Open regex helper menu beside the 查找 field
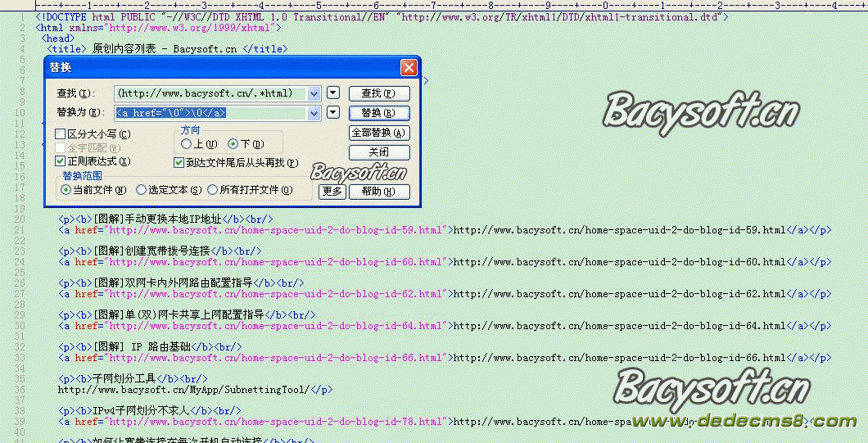868x443 pixels. click(x=333, y=93)
